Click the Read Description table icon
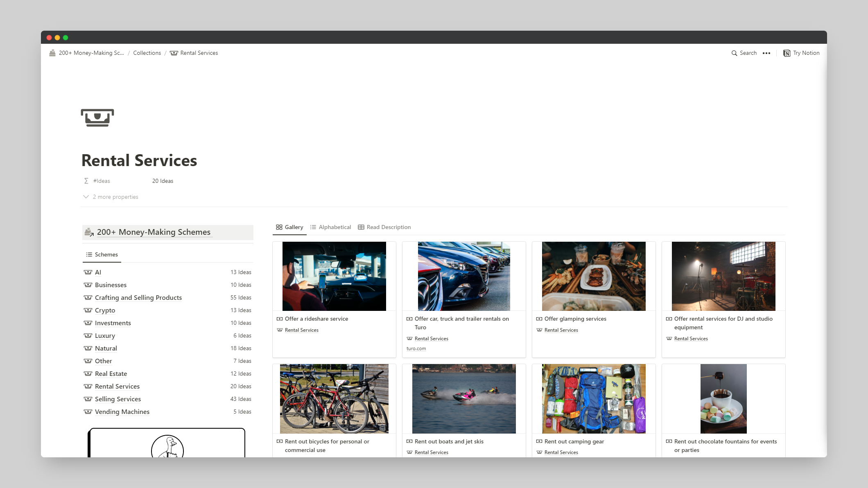This screenshot has height=488, width=868. point(361,227)
